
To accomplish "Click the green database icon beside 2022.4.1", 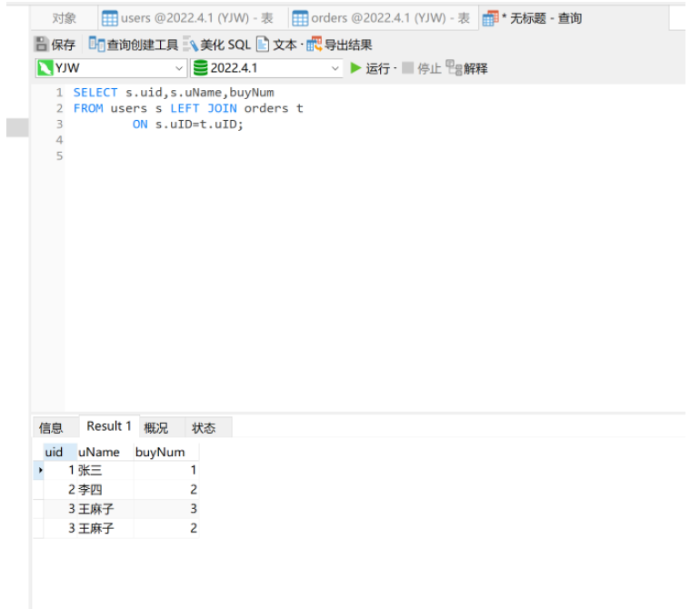I will click(x=200, y=68).
